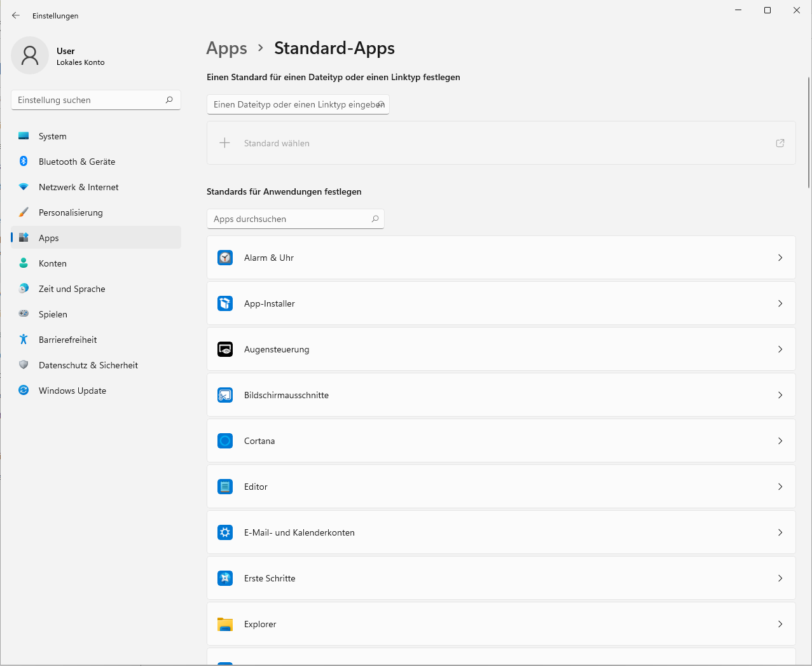Click the Explorer folder icon
812x666 pixels.
coord(225,624)
